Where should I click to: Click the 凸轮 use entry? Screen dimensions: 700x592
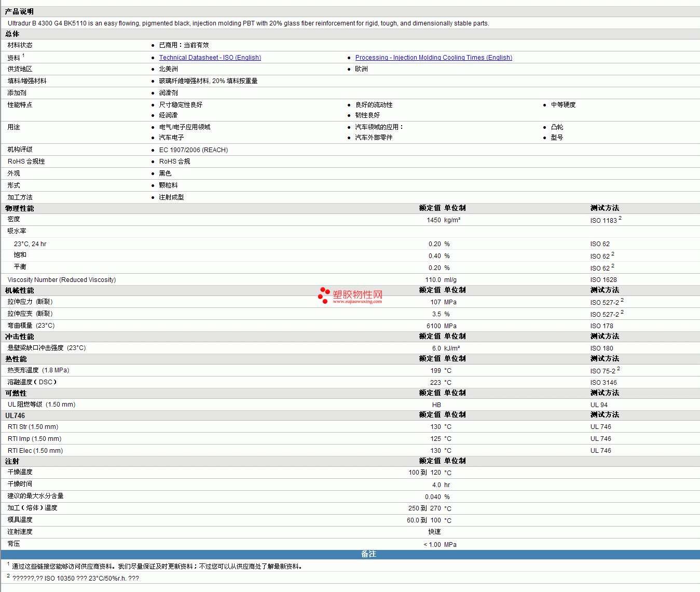[x=557, y=127]
